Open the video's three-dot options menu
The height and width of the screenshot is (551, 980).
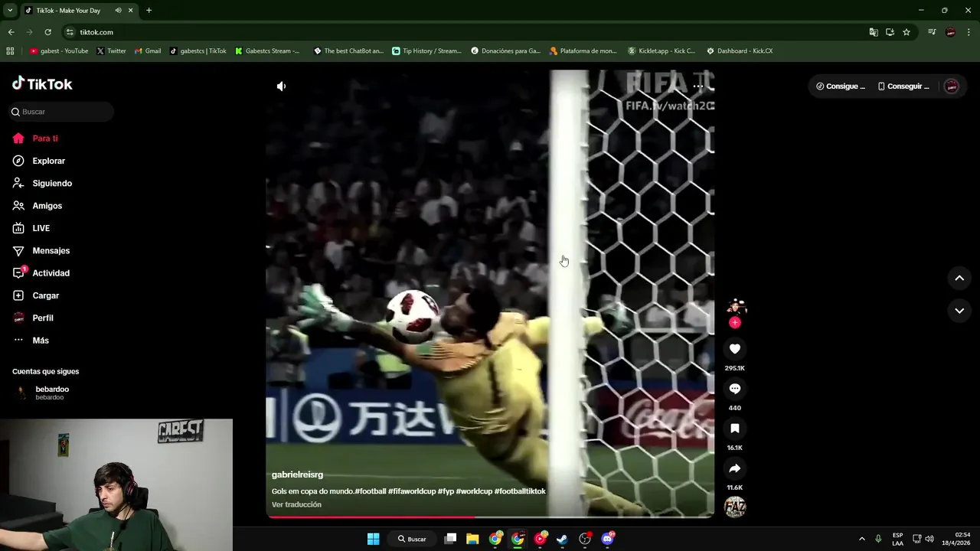pos(697,86)
